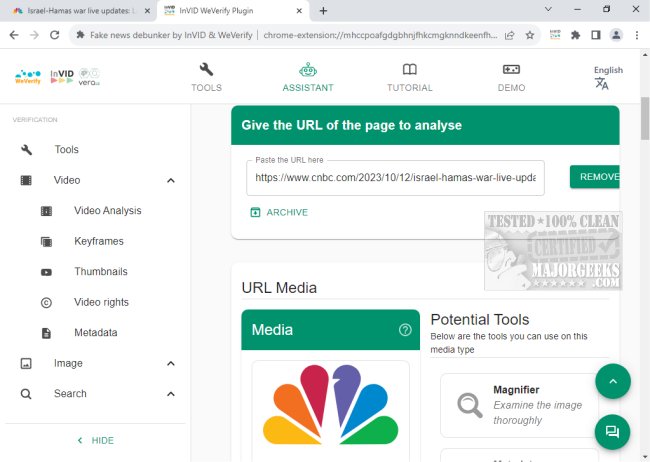This screenshot has height=462, width=650.
Task: Open the Tutorial book tab
Action: [x=409, y=76]
